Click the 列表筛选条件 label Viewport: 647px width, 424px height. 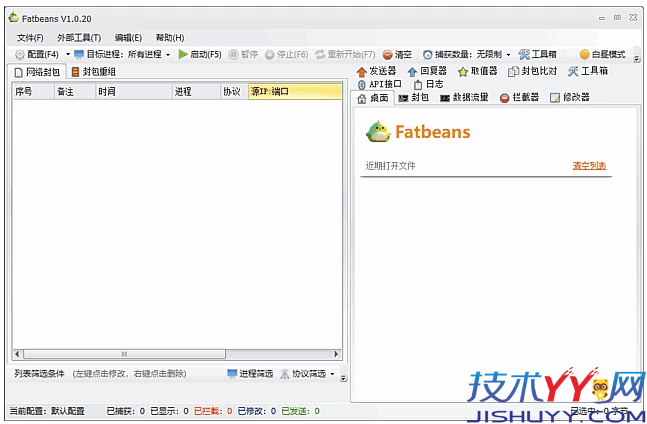(x=39, y=374)
